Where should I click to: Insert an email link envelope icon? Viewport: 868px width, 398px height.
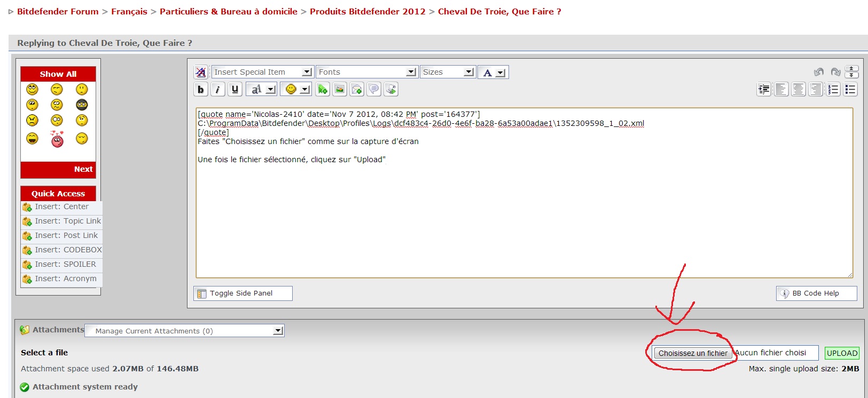click(357, 89)
